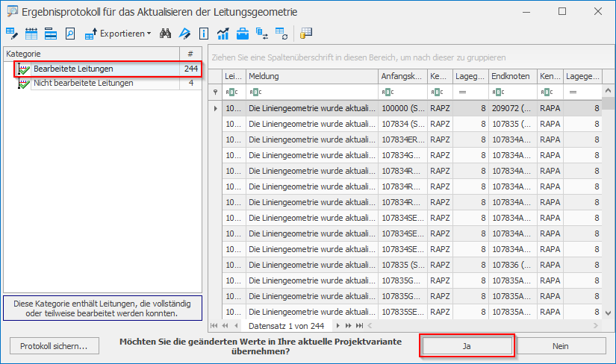Click the Nein button
This screenshot has height=364, width=616.
coord(560,346)
